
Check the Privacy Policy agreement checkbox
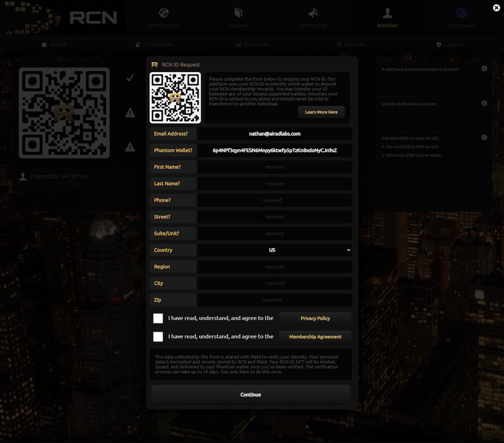click(x=158, y=318)
